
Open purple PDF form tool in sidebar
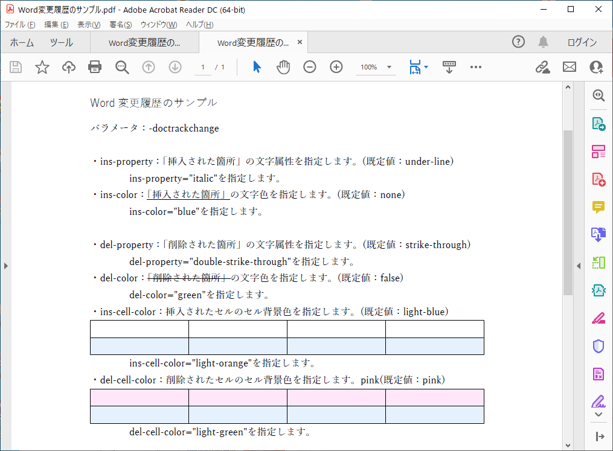pos(599,374)
